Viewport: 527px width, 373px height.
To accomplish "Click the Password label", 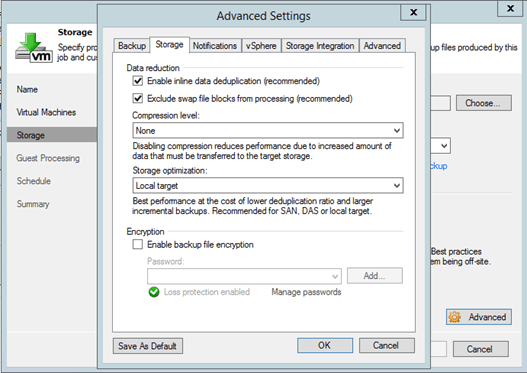I will click(x=165, y=261).
